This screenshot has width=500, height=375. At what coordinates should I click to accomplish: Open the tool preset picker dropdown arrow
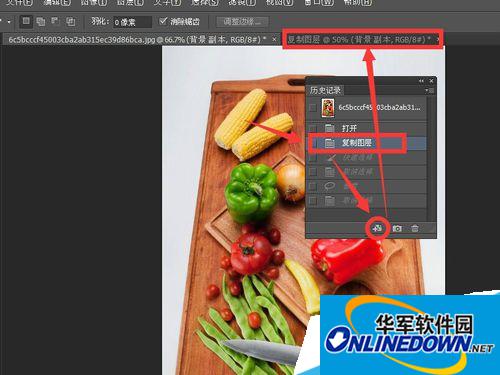[9, 22]
